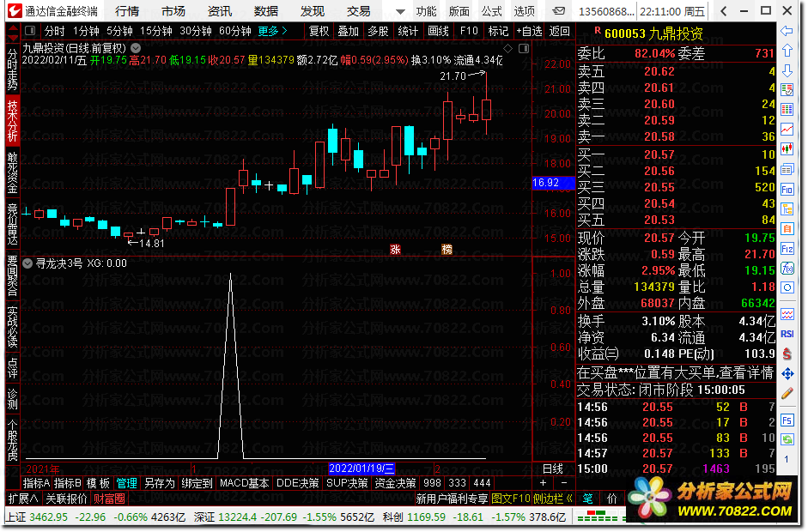This screenshot has height=532, width=808.
Task: Toggle the 价 price view button
Action: 611,499
